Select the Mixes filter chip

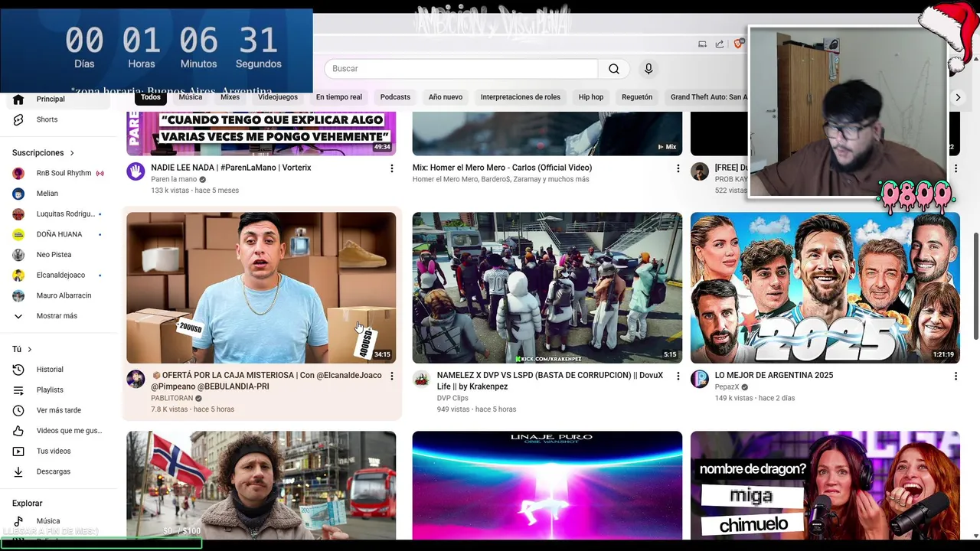(x=230, y=97)
